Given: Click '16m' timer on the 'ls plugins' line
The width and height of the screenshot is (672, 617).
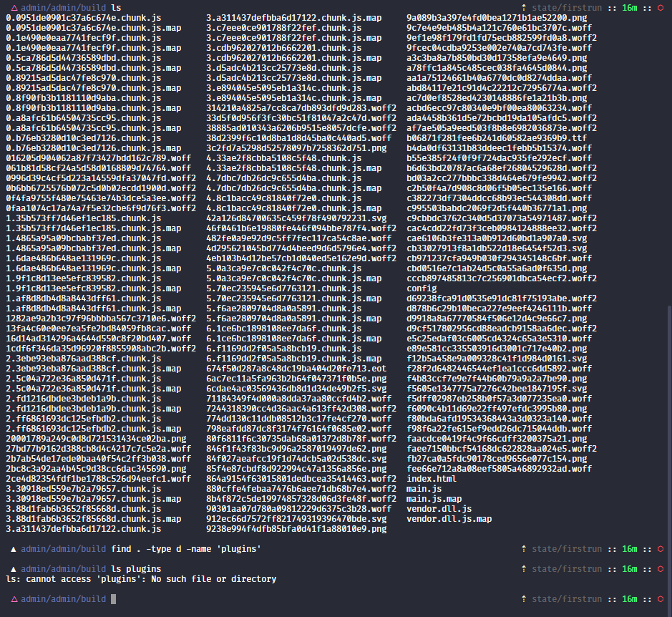Looking at the screenshot, I should pyautogui.click(x=630, y=569).
